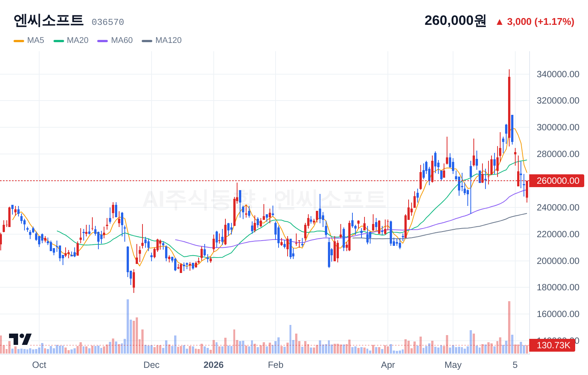Select the May label on time axis
588x375 pixels.
pos(453,365)
